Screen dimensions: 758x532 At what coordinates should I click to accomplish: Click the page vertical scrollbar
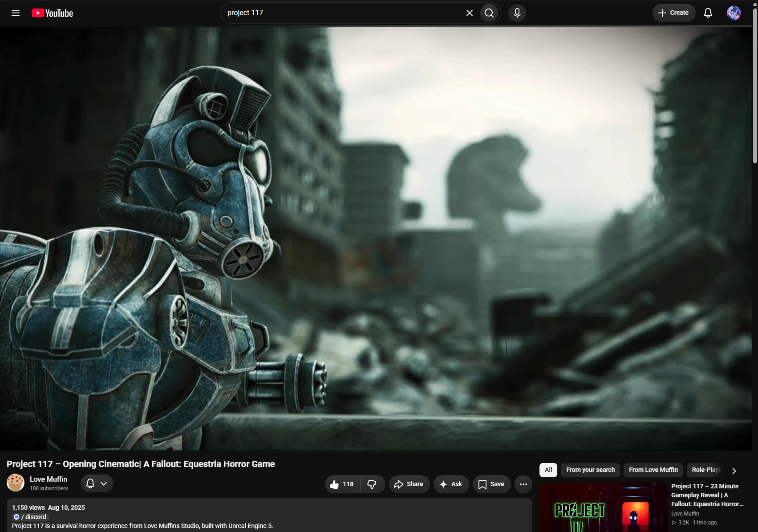tap(755, 86)
